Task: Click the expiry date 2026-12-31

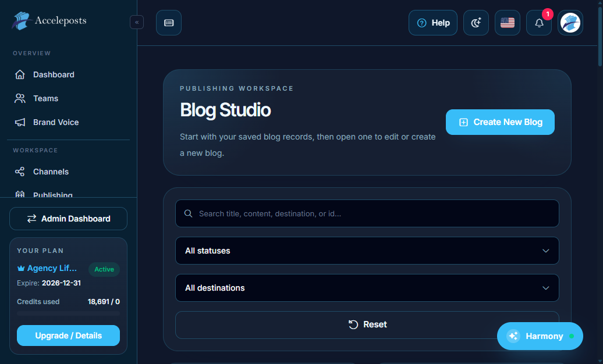Action: [x=61, y=283]
